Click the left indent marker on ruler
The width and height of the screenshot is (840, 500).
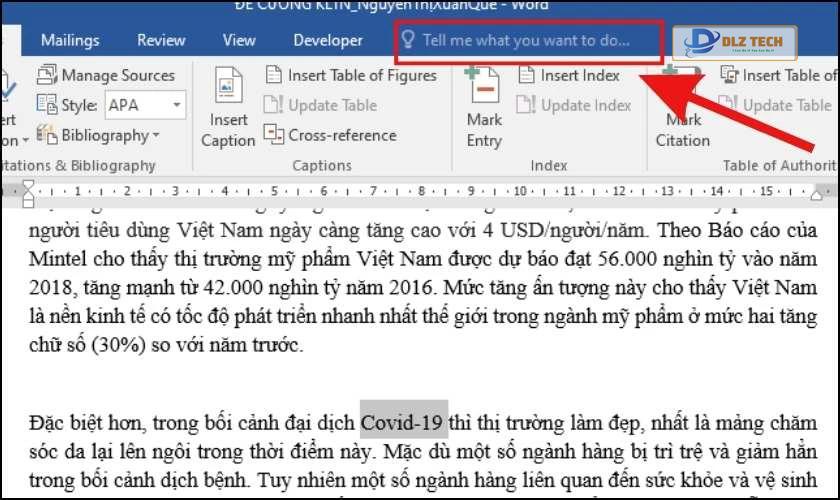28,193
